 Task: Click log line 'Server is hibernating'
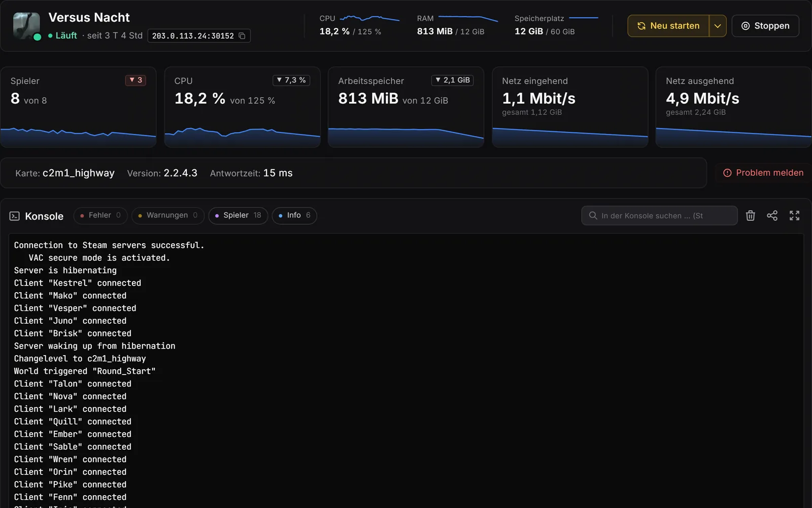tap(65, 270)
